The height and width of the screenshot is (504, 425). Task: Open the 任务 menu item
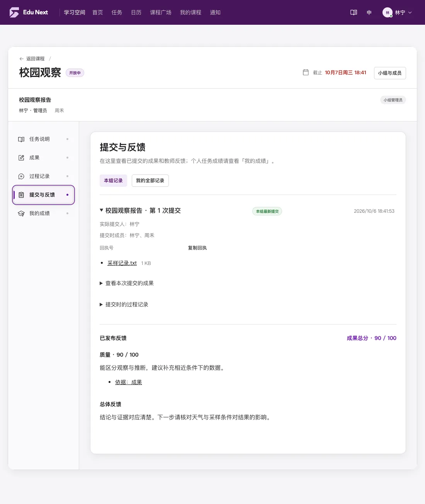117,12
